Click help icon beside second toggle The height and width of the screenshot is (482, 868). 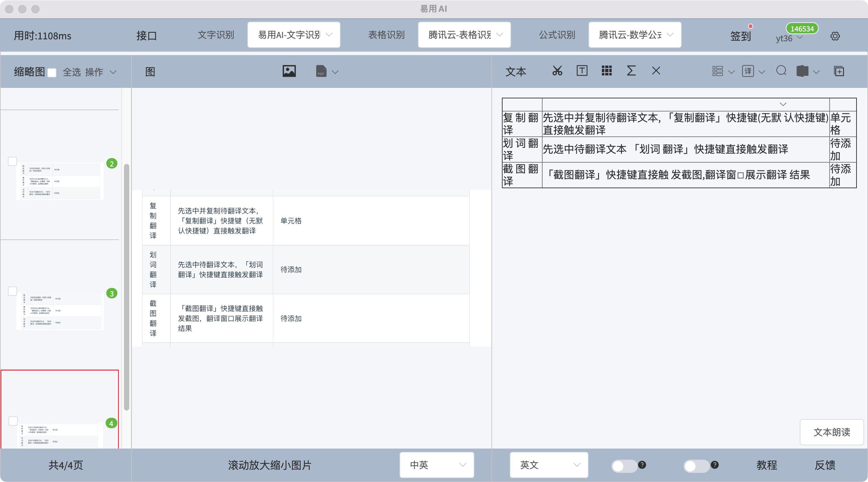pyautogui.click(x=714, y=465)
